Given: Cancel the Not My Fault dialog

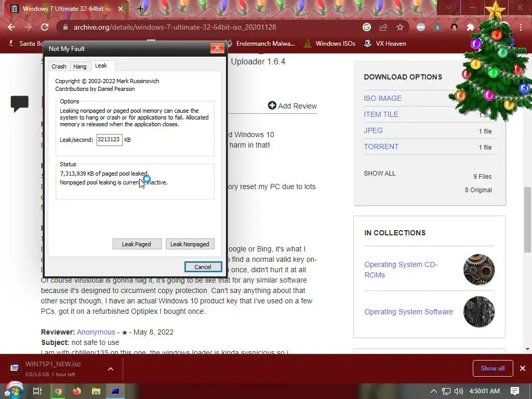Looking at the screenshot, I should pyautogui.click(x=203, y=267).
